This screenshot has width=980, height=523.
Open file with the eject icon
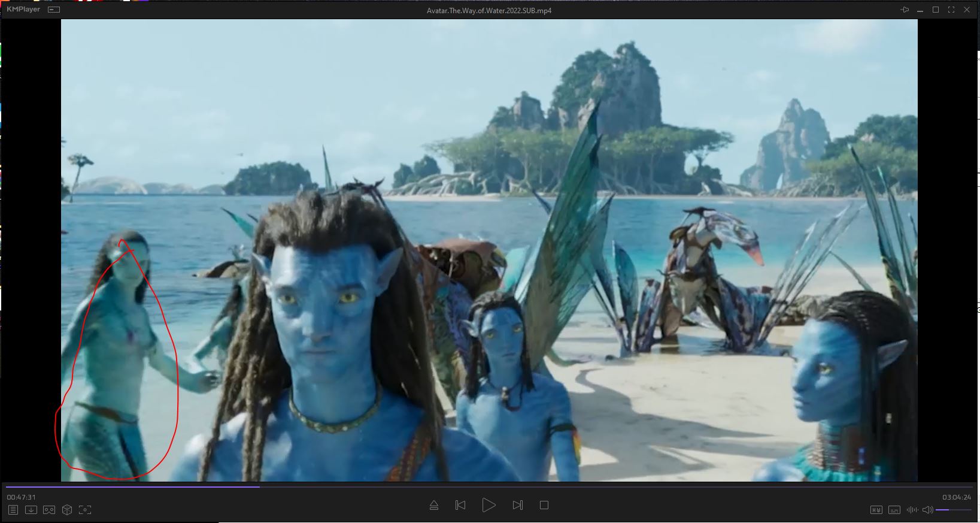pyautogui.click(x=434, y=505)
